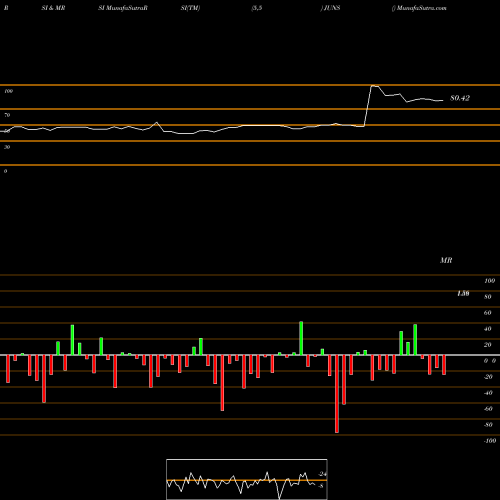Click the tallest green histogram bar

coord(301,338)
